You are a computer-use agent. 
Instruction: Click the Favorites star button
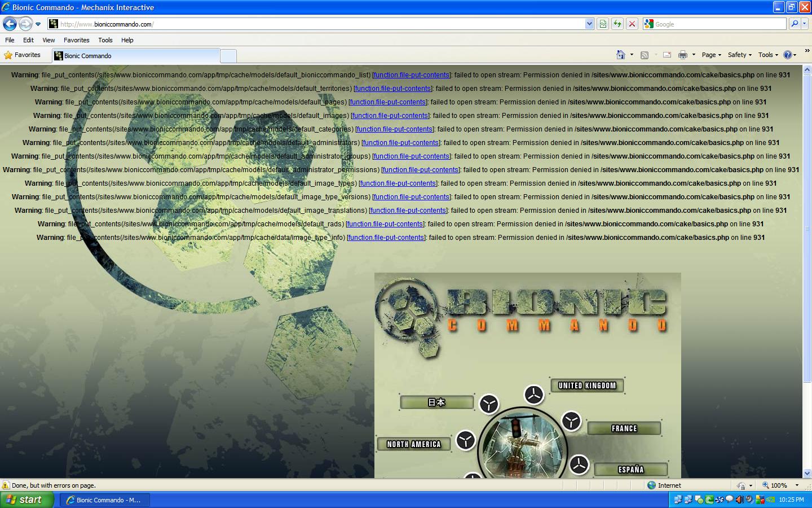coord(23,55)
